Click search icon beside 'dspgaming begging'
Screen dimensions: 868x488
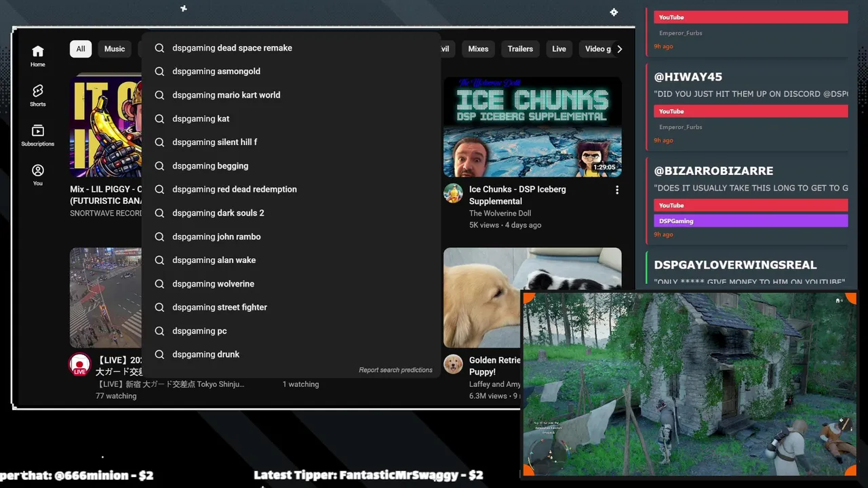(x=159, y=166)
